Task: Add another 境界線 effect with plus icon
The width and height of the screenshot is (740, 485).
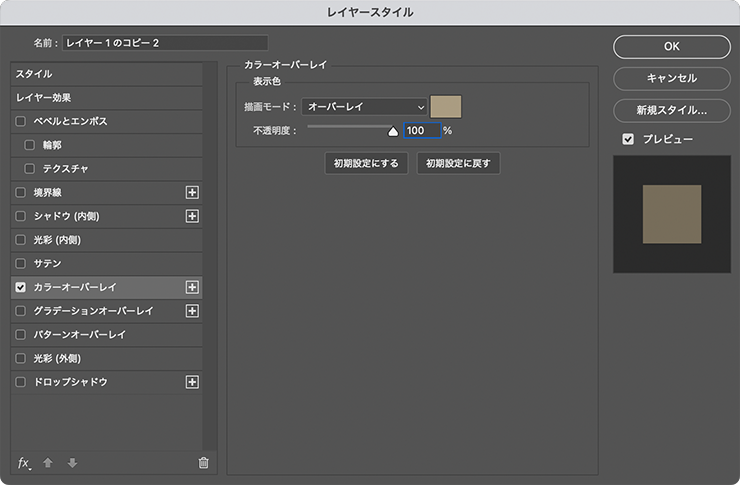Action: [193, 192]
